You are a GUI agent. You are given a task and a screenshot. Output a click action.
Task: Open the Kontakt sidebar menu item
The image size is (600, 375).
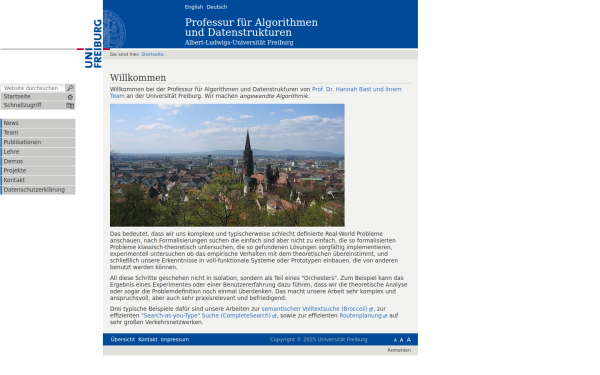38,180
